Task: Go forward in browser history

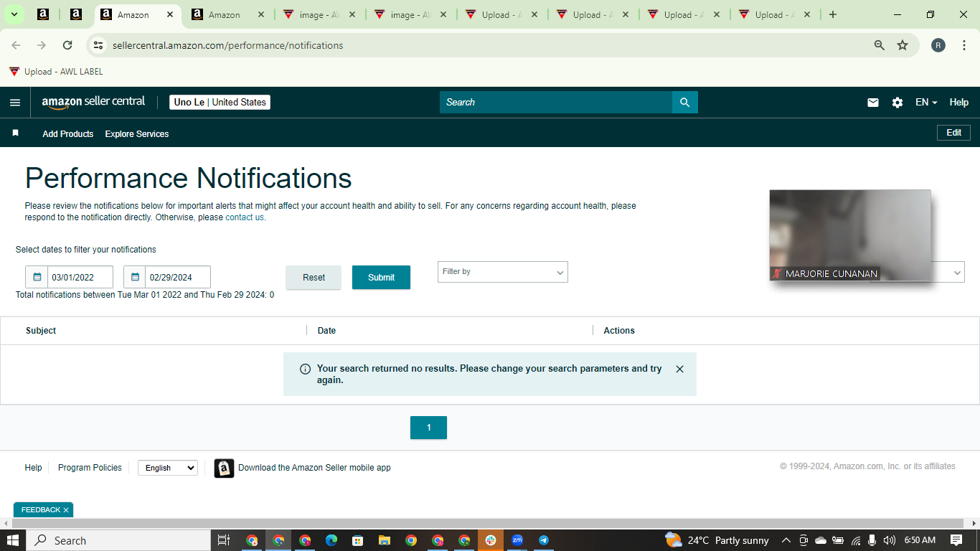Action: click(42, 45)
